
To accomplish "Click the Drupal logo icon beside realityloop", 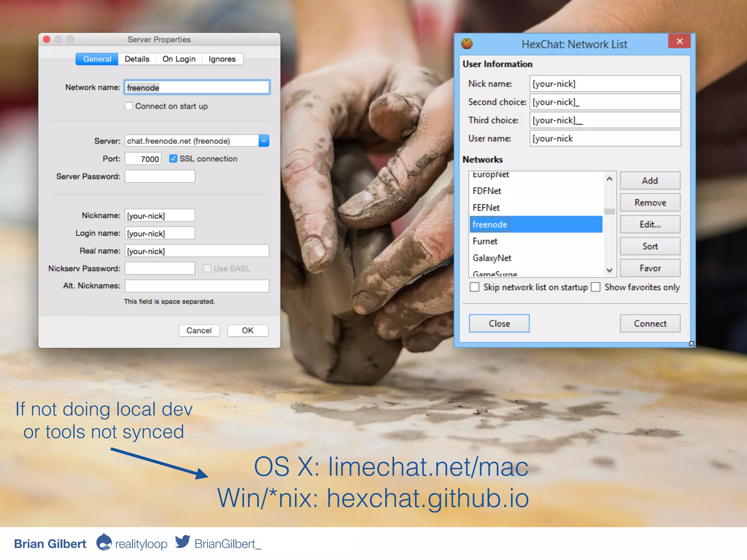I will click(104, 542).
